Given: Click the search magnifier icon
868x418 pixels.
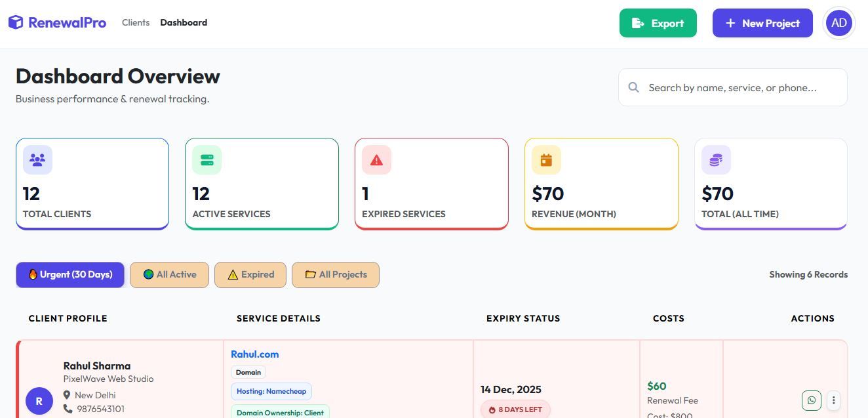Looking at the screenshot, I should pos(633,87).
